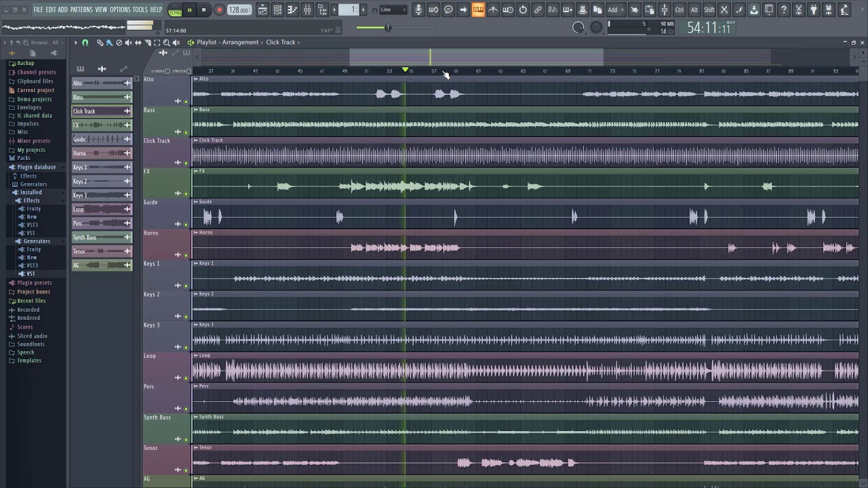Click the metronome icon in toolbar
Screen dimensions: 868x488
point(493,9)
